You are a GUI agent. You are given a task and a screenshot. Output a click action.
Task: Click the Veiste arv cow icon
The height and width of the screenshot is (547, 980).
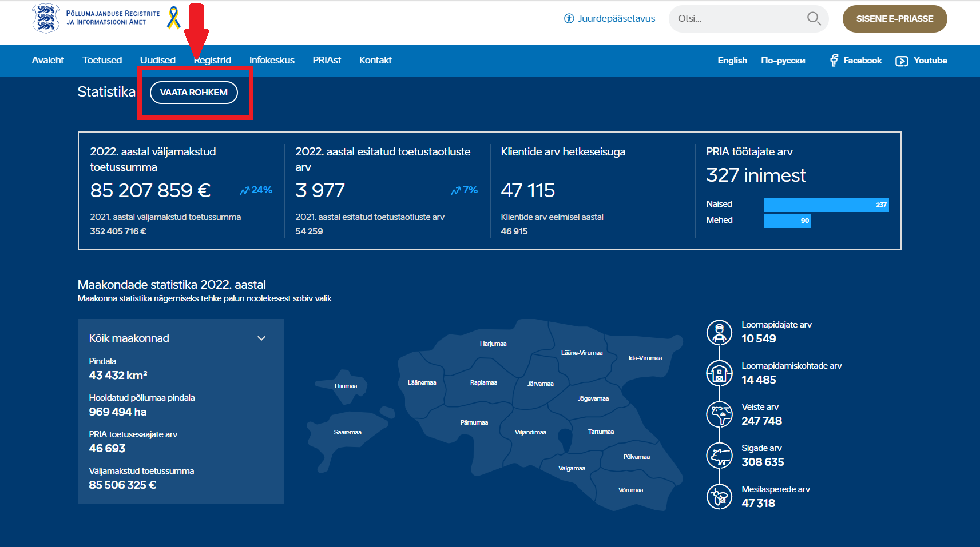720,415
